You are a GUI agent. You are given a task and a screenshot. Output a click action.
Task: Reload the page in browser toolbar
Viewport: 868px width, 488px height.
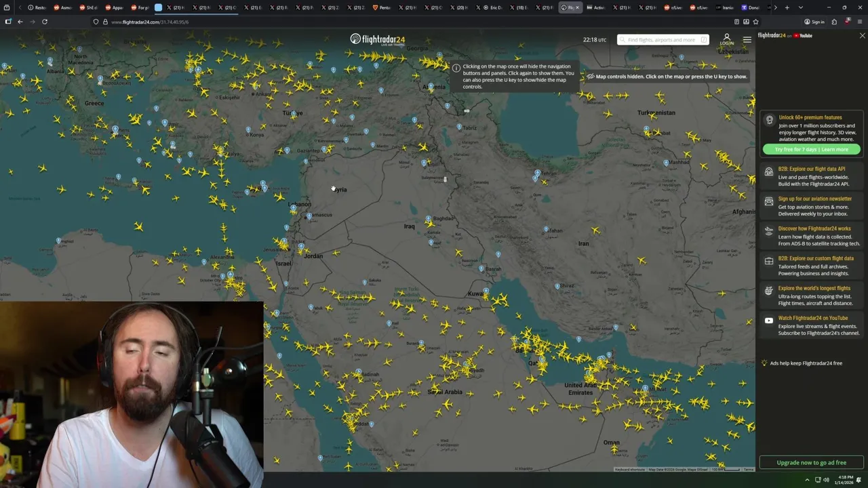pos(45,22)
